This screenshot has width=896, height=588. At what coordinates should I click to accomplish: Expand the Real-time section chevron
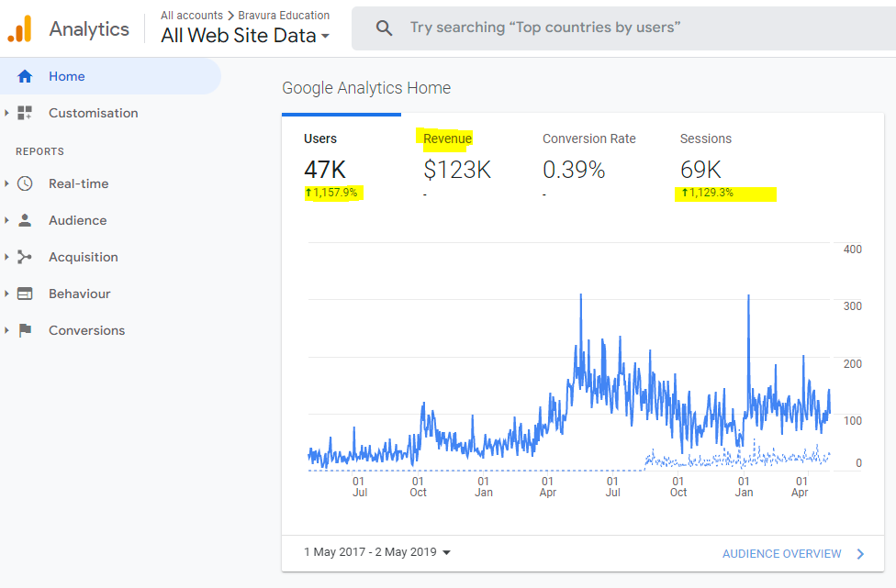click(7, 183)
